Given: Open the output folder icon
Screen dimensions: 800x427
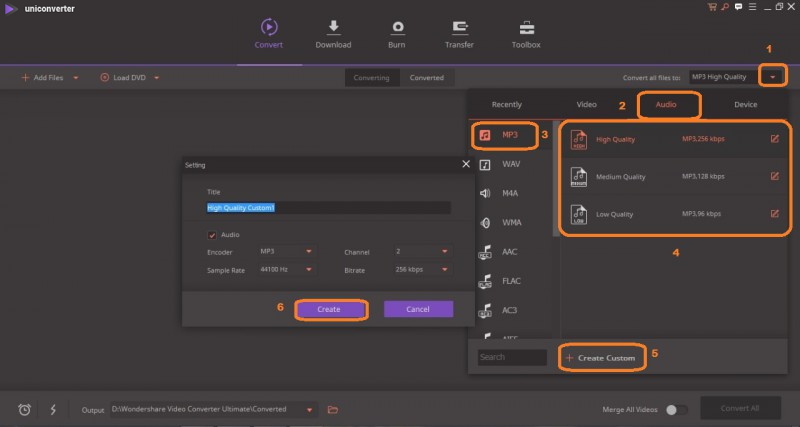Looking at the screenshot, I should click(x=333, y=410).
